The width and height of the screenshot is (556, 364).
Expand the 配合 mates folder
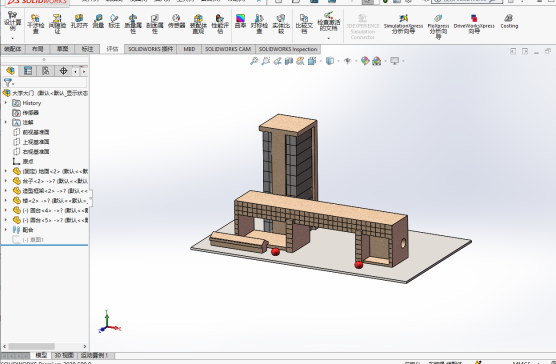coord(6,230)
